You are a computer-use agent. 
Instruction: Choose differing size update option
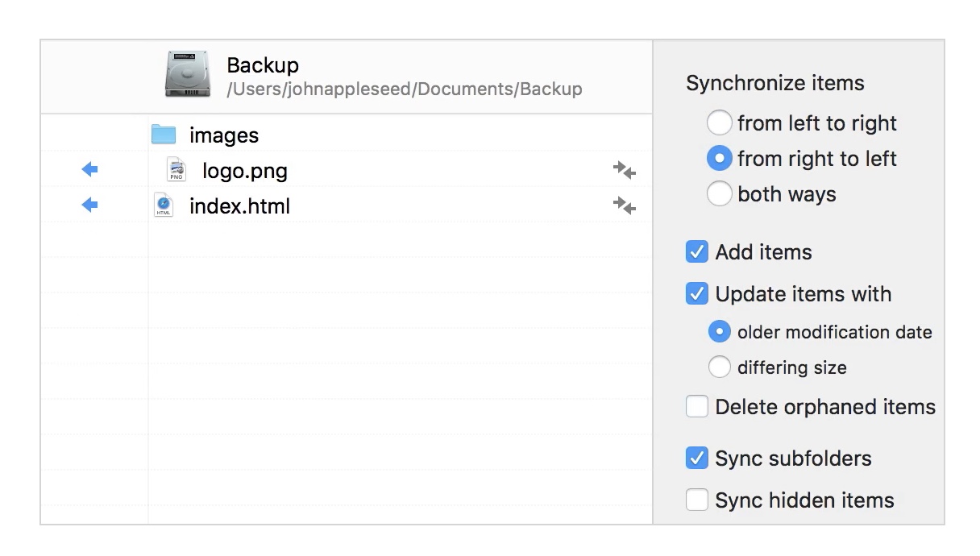719,367
